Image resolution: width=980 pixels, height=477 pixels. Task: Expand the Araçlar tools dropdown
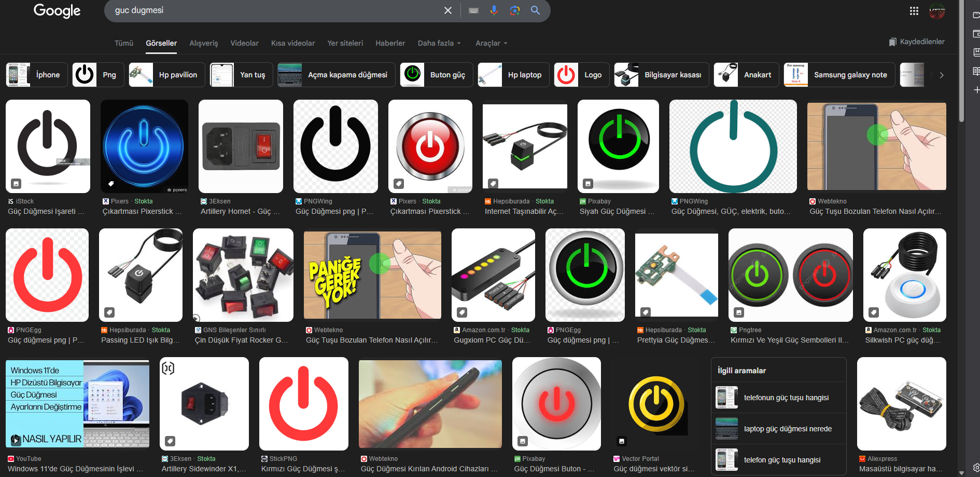[x=492, y=43]
